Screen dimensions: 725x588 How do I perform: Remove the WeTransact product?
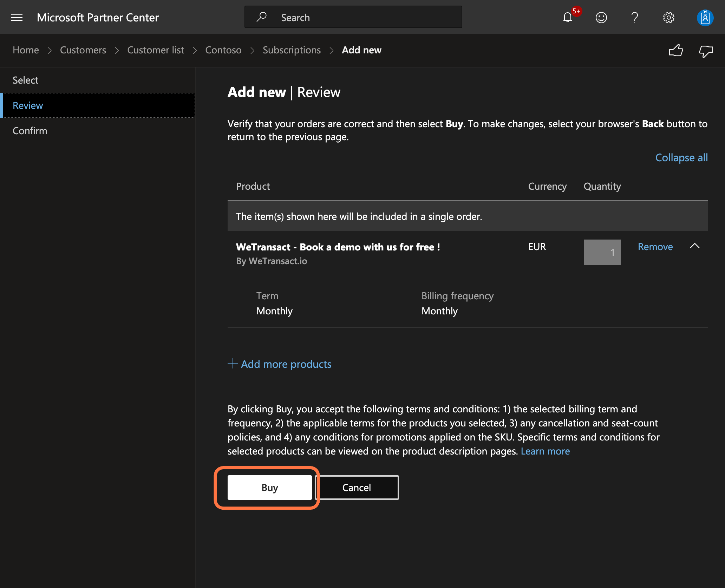point(655,247)
